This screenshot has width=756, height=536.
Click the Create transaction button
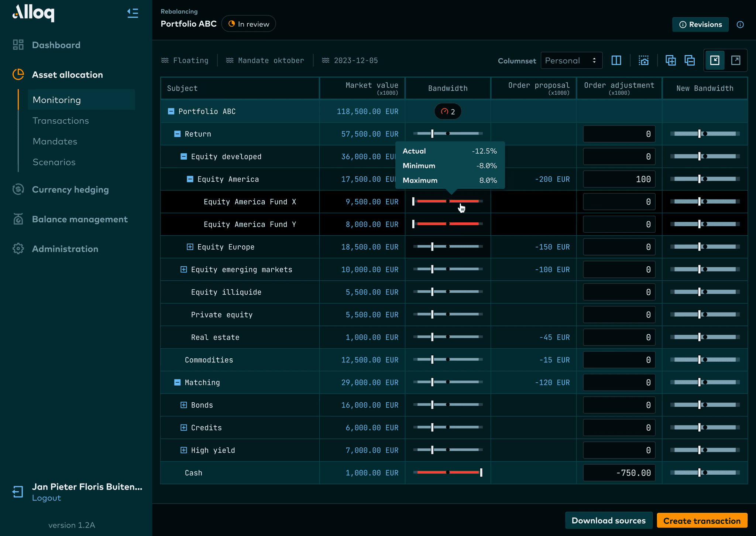702,520
